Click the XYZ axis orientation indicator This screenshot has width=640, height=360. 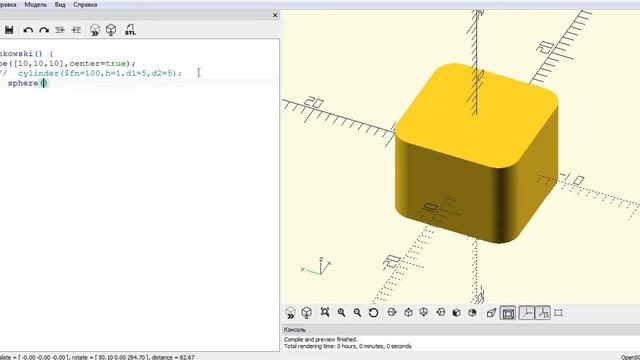point(317,266)
